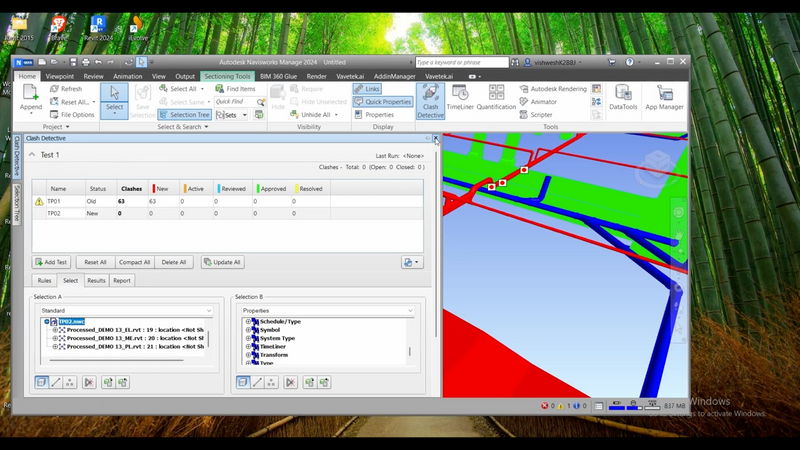Viewport: 800px width, 450px height.
Task: Click points geometry button under Selection B
Action: (271, 382)
